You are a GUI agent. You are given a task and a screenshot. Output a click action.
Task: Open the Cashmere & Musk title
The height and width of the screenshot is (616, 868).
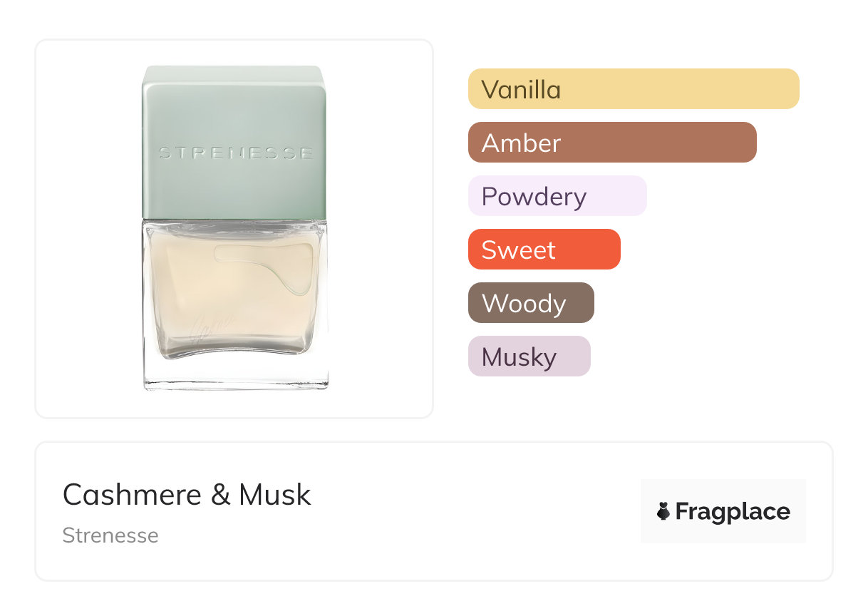point(187,495)
